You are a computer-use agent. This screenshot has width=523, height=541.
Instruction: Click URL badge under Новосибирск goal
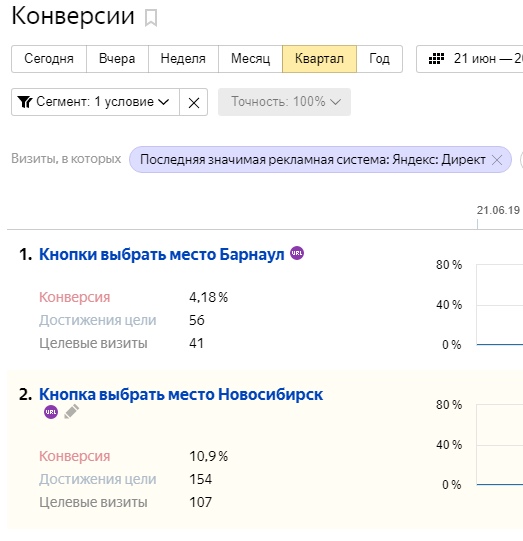pyautogui.click(x=51, y=412)
